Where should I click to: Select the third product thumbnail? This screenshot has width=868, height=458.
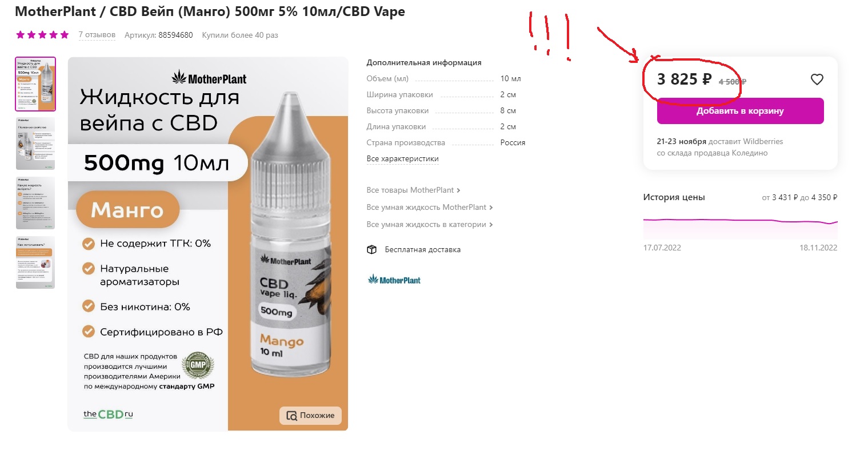point(35,203)
